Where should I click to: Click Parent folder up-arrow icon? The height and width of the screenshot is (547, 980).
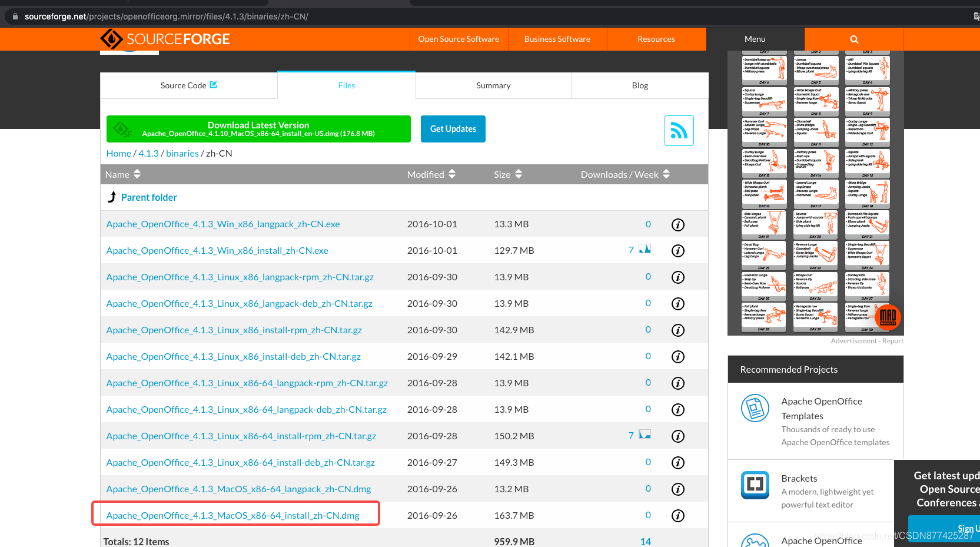(112, 197)
